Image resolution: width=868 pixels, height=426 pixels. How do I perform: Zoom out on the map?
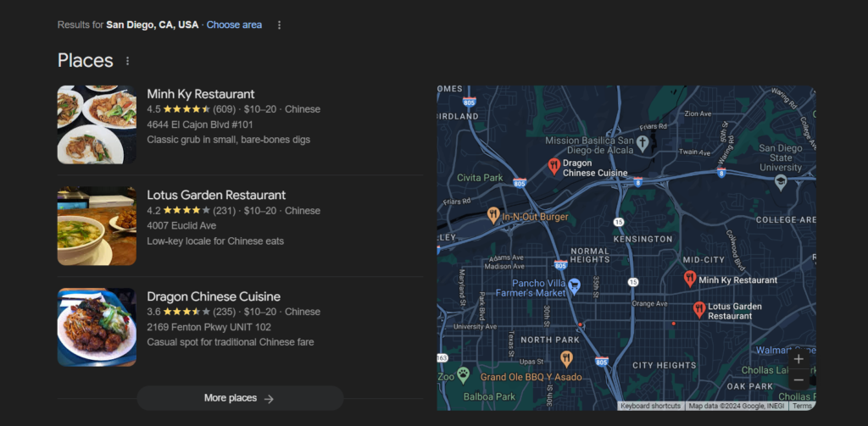coord(798,380)
